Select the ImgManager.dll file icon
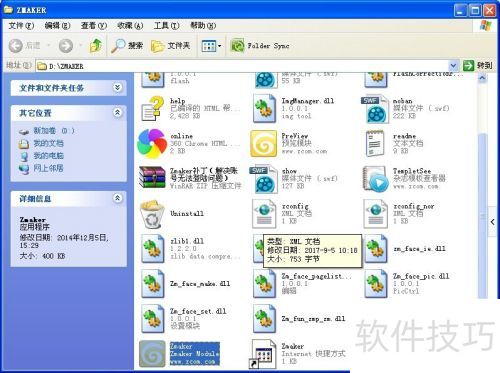The image size is (500, 373). coord(264,108)
